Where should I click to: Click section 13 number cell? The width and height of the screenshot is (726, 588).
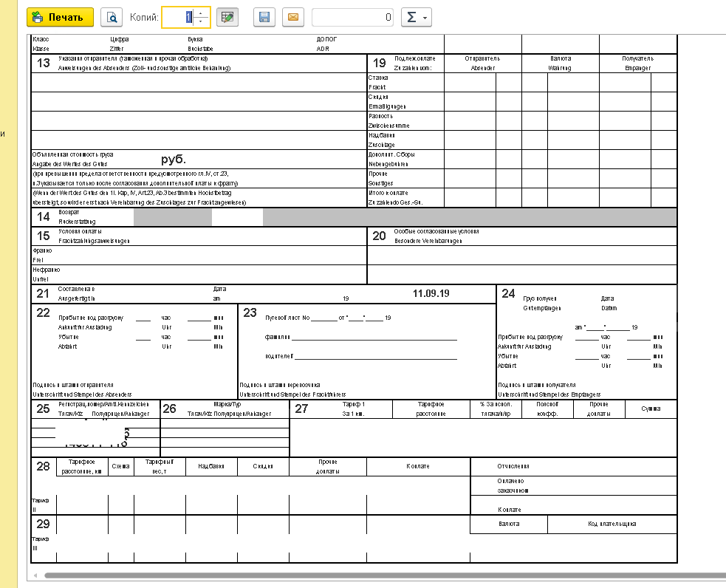coord(44,63)
